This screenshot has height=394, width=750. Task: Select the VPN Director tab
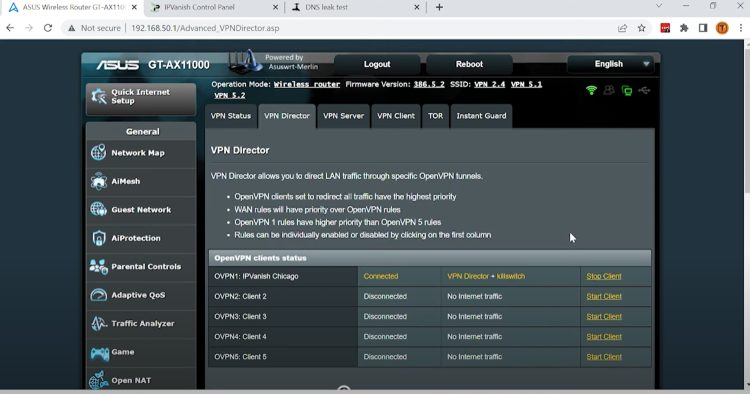coord(287,116)
